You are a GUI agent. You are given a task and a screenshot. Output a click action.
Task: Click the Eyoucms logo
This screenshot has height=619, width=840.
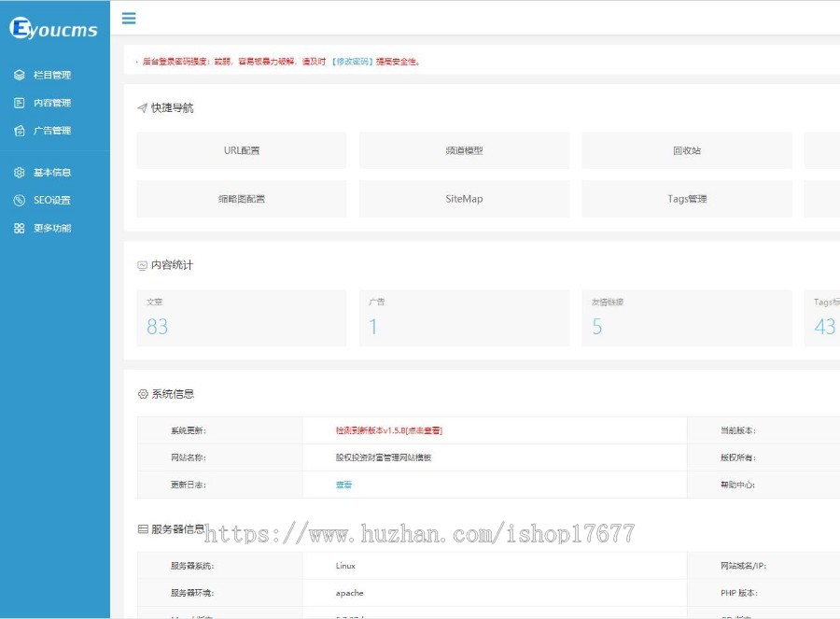coord(53,28)
